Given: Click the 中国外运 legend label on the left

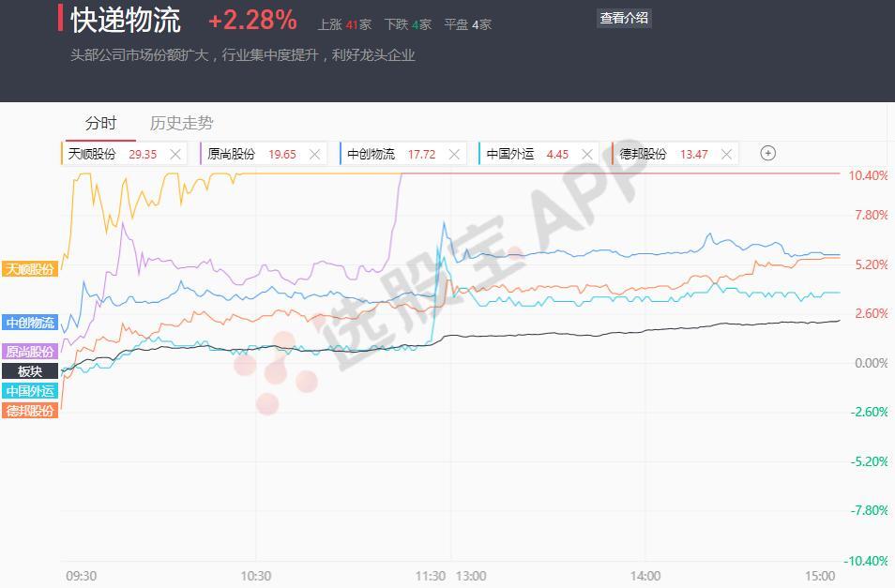Looking at the screenshot, I should 30,391.
